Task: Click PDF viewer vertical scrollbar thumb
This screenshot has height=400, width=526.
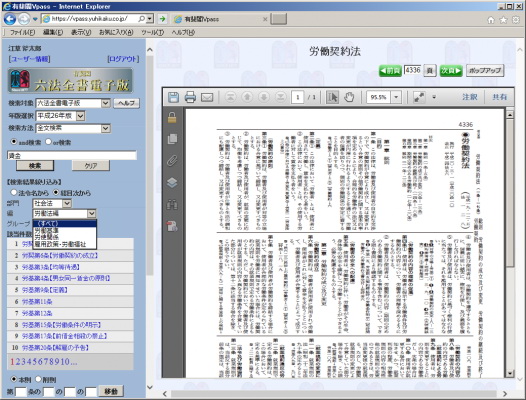Action: point(510,193)
